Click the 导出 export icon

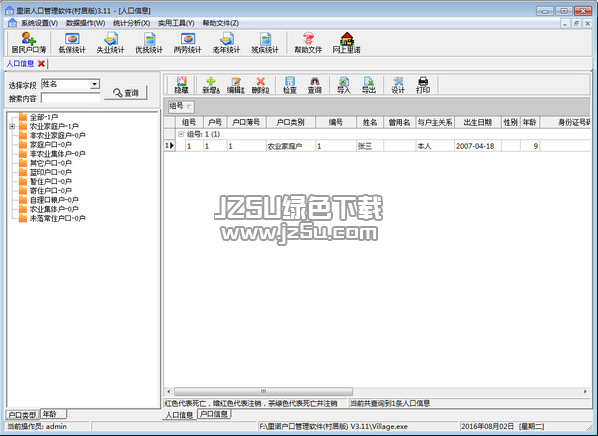click(369, 85)
